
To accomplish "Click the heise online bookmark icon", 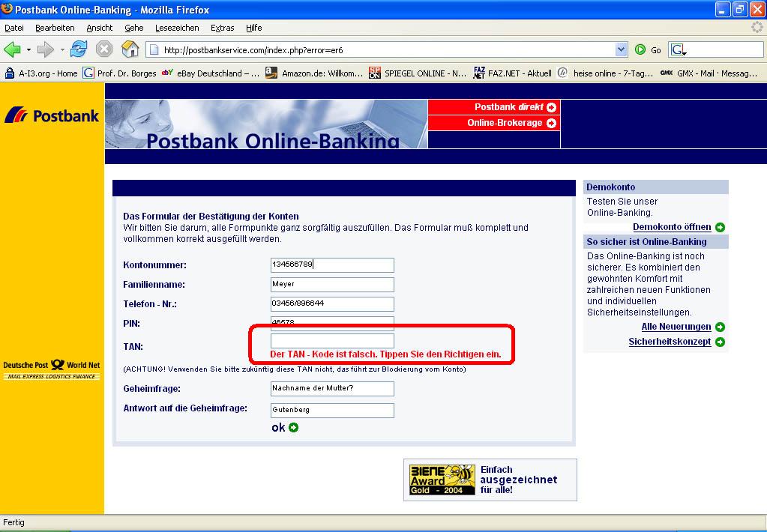I will pyautogui.click(x=563, y=73).
